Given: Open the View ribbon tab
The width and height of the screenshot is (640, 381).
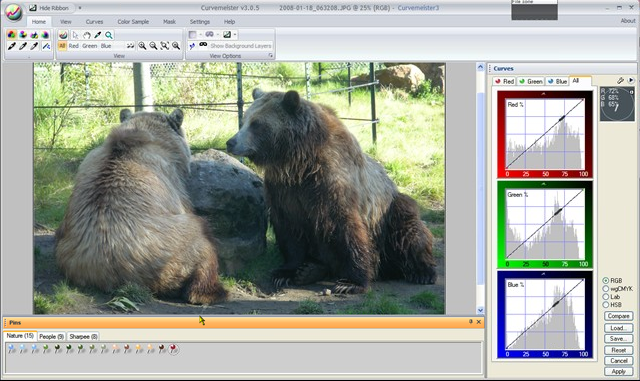Looking at the screenshot, I should 66,22.
